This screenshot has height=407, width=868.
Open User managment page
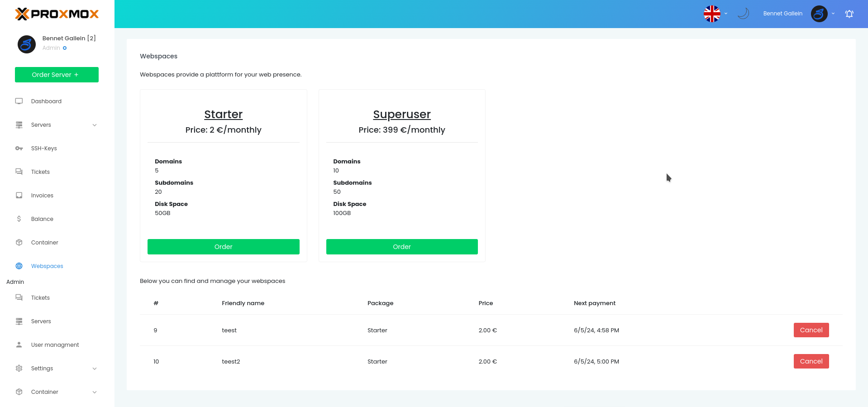[55, 345]
